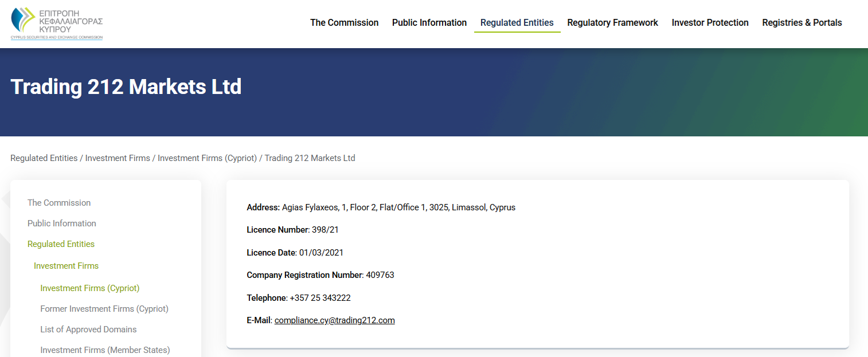Click the Trading 212 Markets Ltd page heading

[126, 87]
